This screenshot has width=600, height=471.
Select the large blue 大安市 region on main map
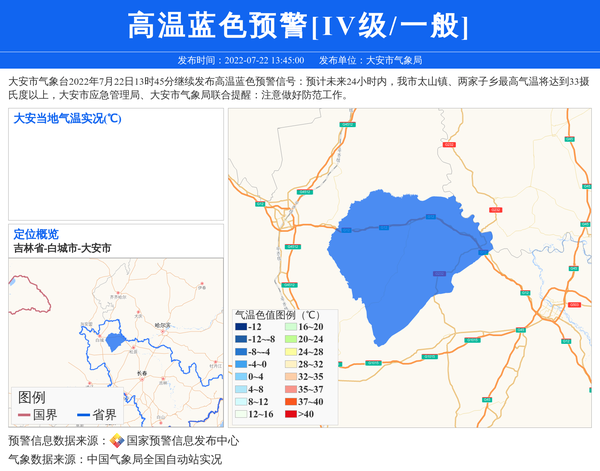click(410, 250)
